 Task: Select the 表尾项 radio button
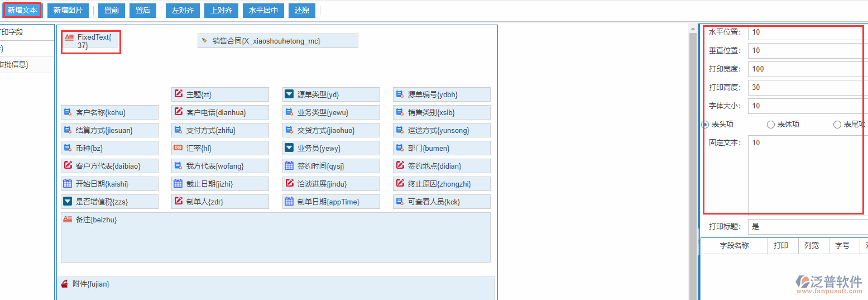[837, 125]
